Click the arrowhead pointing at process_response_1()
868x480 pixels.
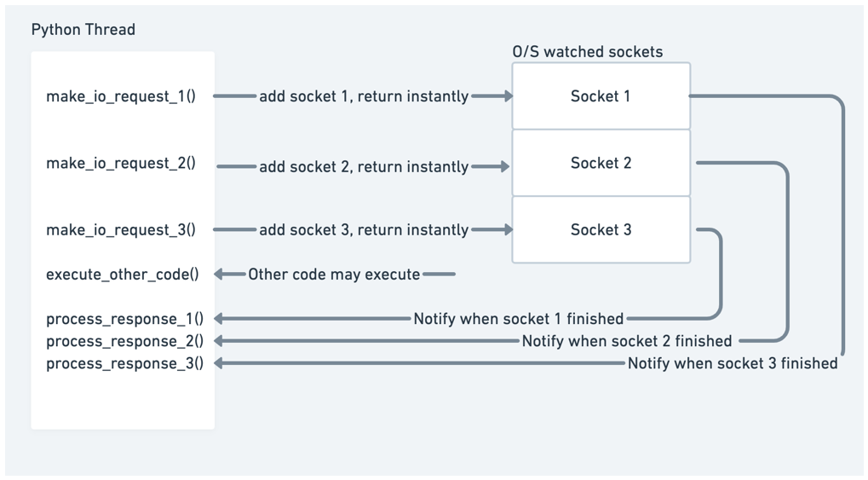[219, 319]
